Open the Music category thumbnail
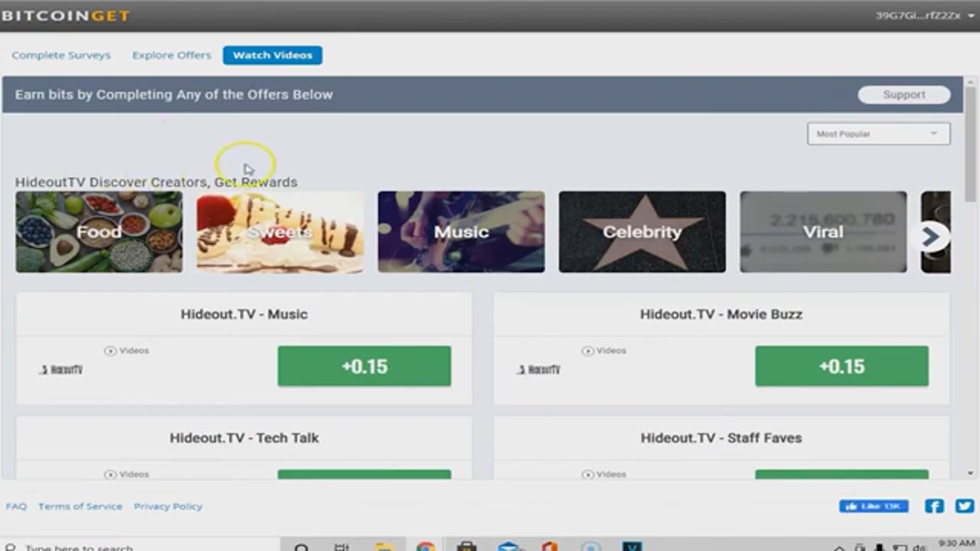This screenshot has height=551, width=980. coord(461,232)
